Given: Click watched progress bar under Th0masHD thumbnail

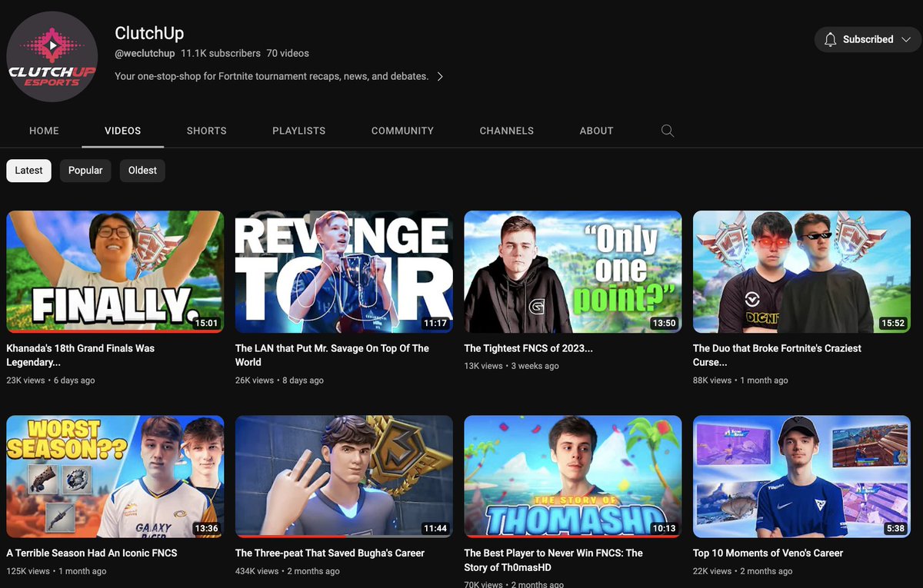Looking at the screenshot, I should tap(573, 537).
